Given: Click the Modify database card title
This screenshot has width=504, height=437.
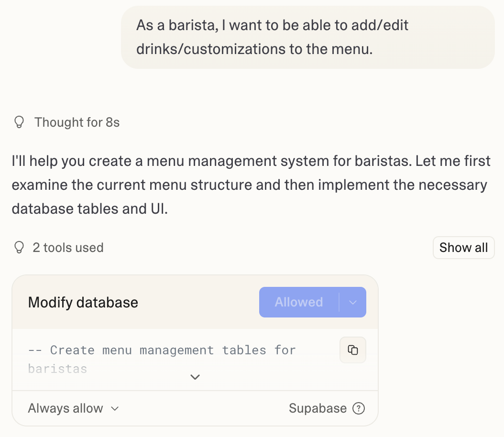Looking at the screenshot, I should coord(83,302).
